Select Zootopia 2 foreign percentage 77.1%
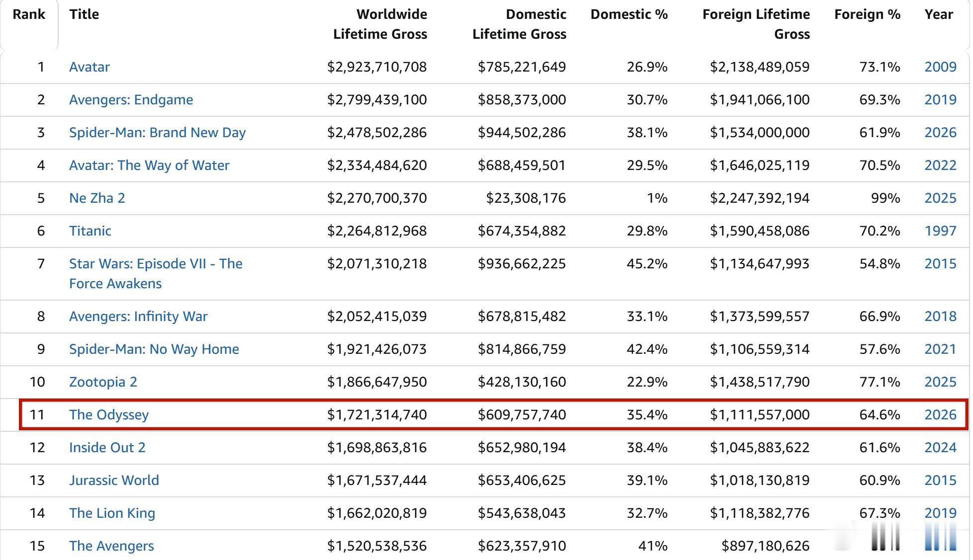This screenshot has height=560, width=973. (x=880, y=382)
